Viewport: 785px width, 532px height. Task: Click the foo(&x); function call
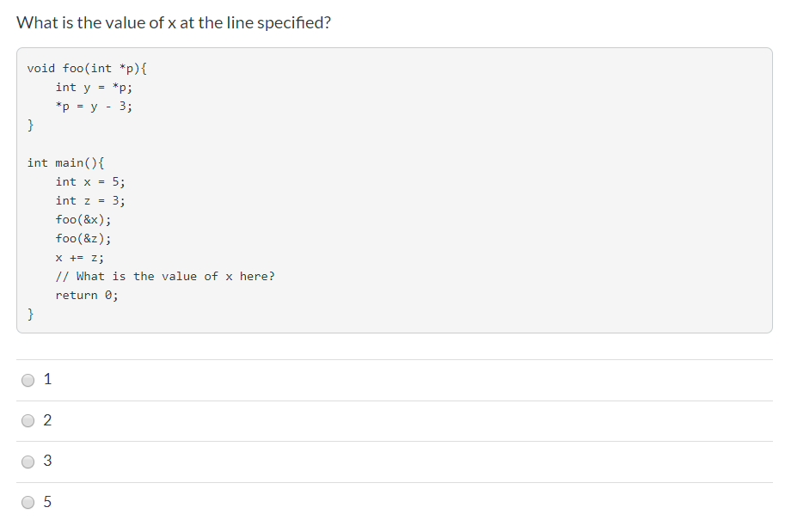(83, 219)
